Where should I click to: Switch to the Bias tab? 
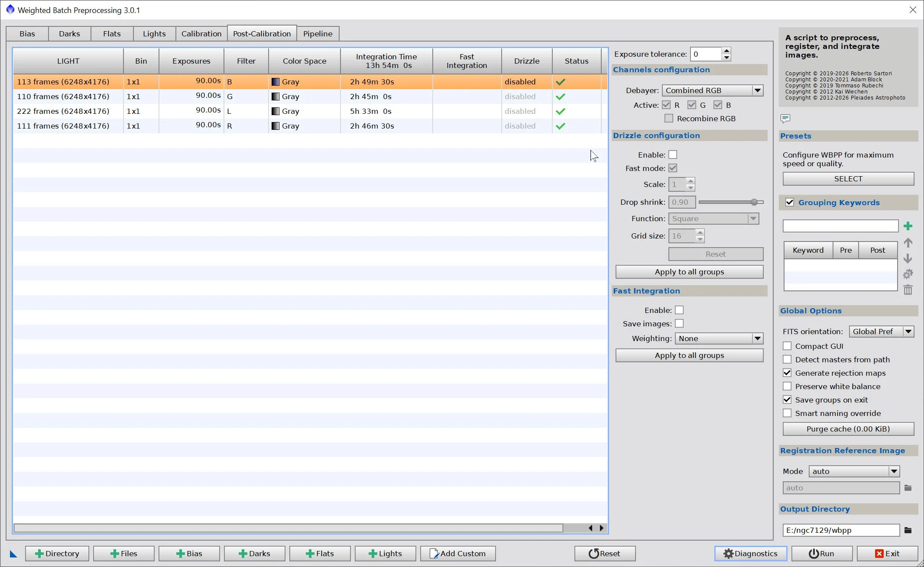pos(27,34)
